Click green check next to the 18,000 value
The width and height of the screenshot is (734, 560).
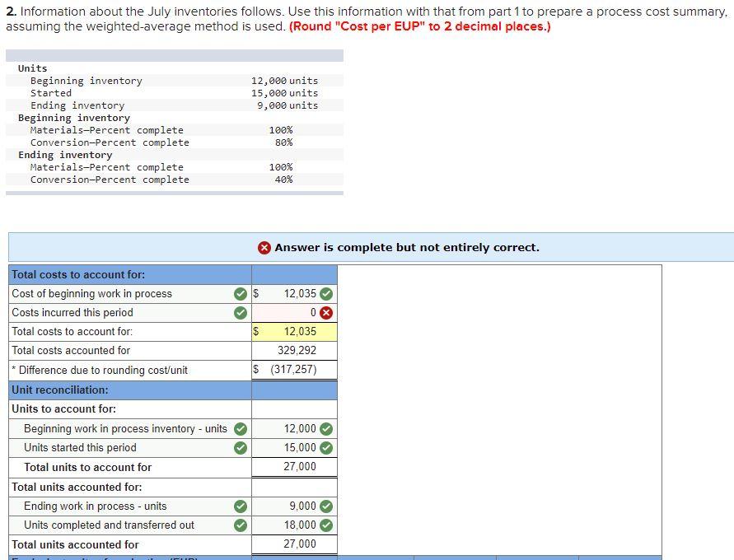[x=326, y=525]
